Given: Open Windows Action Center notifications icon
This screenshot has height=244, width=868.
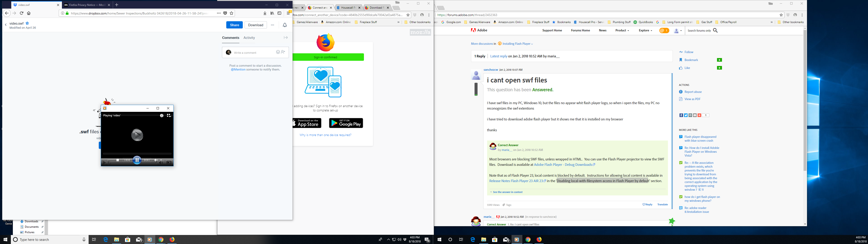Looking at the screenshot, I should [x=427, y=240].
